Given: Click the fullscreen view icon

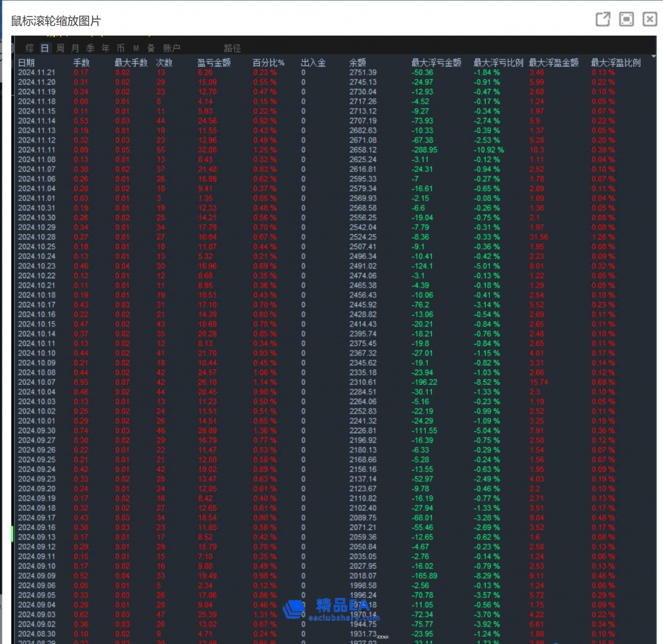Looking at the screenshot, I should 626,20.
